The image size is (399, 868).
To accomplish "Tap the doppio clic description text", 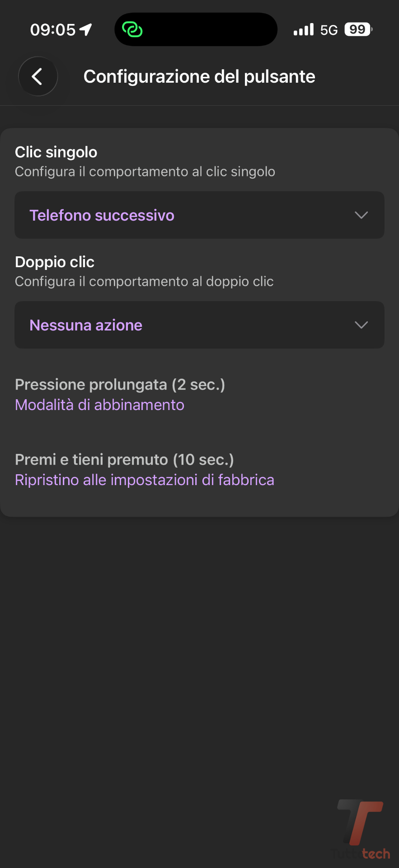I will point(144,282).
